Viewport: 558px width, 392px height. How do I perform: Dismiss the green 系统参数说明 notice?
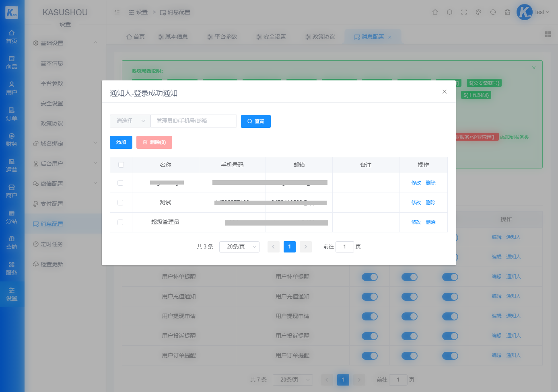(x=534, y=68)
